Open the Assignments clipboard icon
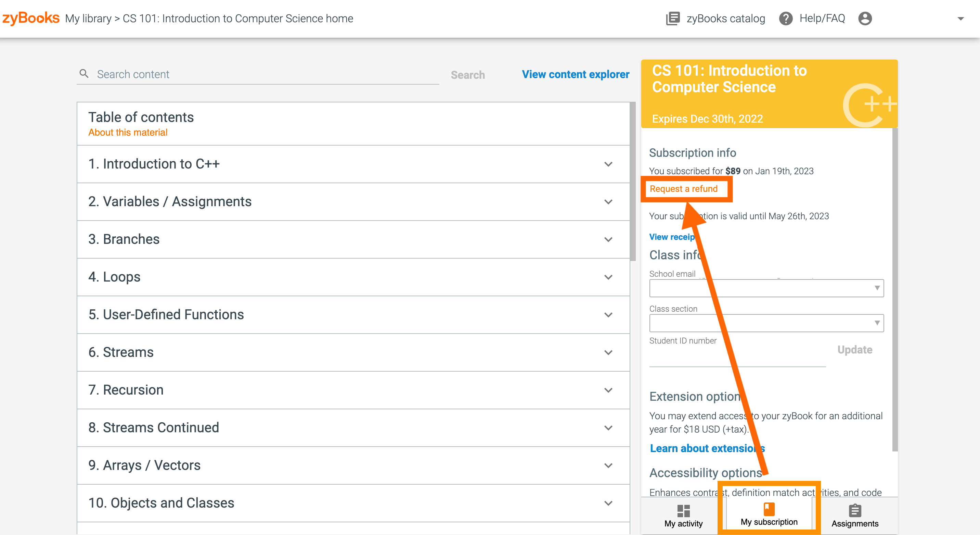The height and width of the screenshot is (535, 980). (854, 511)
